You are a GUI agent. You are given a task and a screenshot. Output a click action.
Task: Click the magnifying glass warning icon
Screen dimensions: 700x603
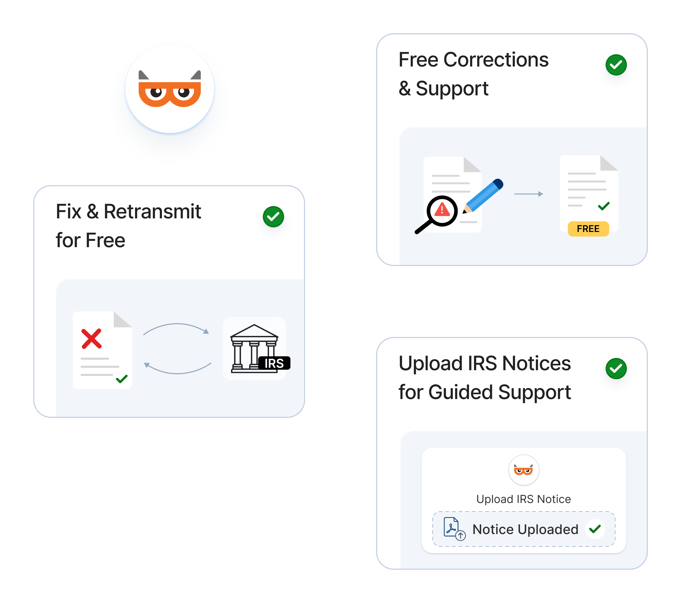coord(441,212)
